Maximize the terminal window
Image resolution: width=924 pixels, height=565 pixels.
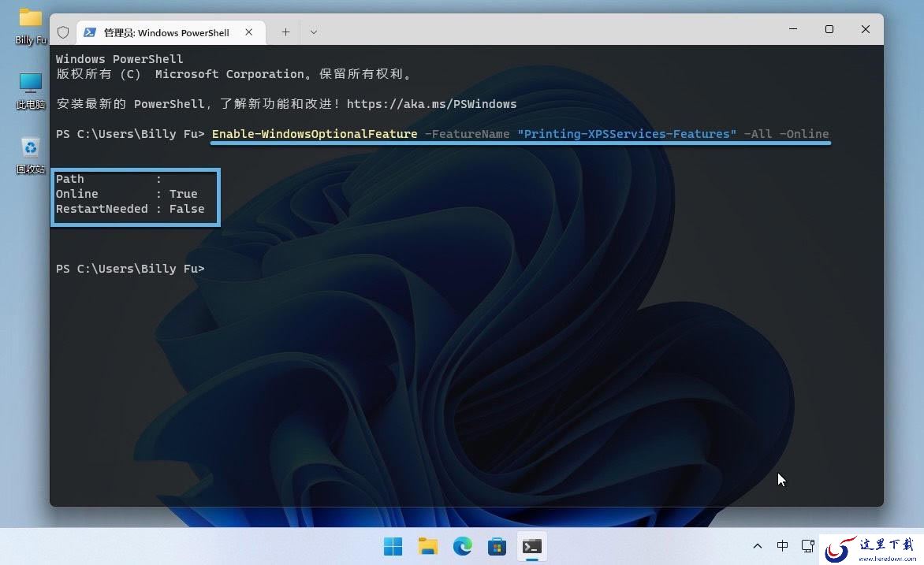(829, 29)
